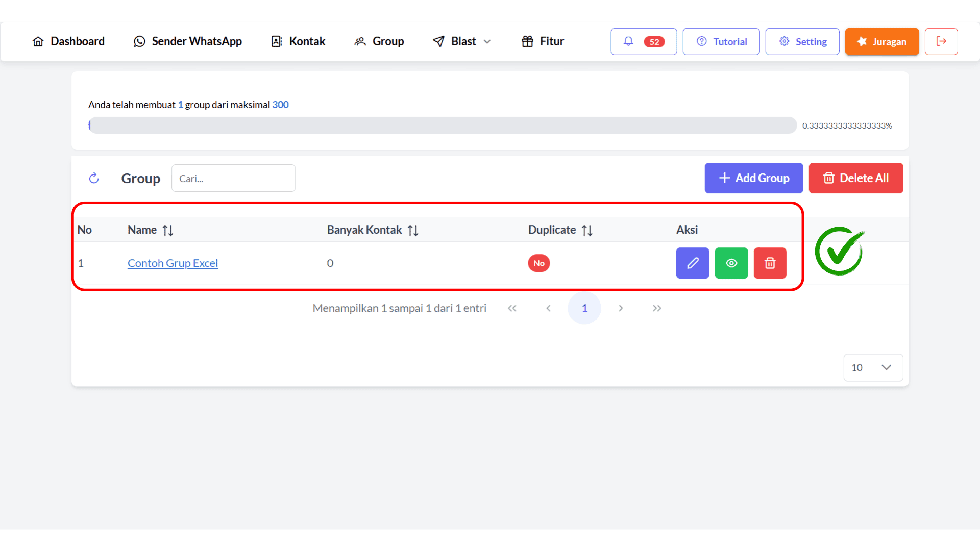Click the logout icon button

[941, 41]
